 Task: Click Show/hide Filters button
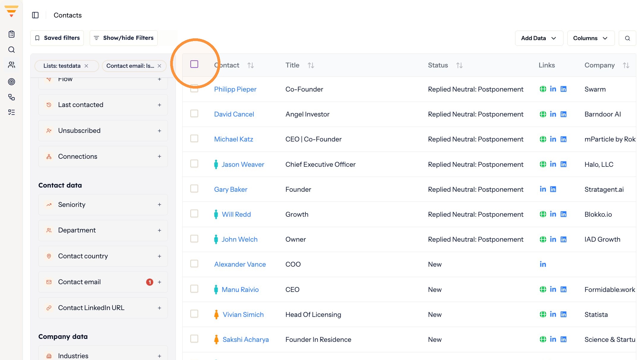pyautogui.click(x=124, y=38)
